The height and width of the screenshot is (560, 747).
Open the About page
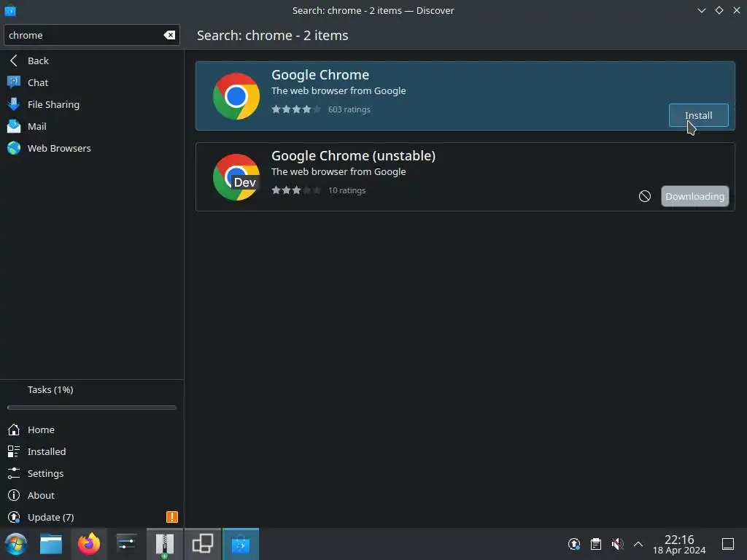[92, 495]
